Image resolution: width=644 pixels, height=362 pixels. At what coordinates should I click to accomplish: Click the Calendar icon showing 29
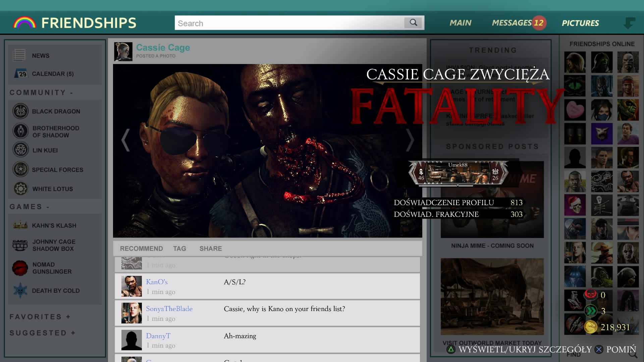pyautogui.click(x=21, y=73)
